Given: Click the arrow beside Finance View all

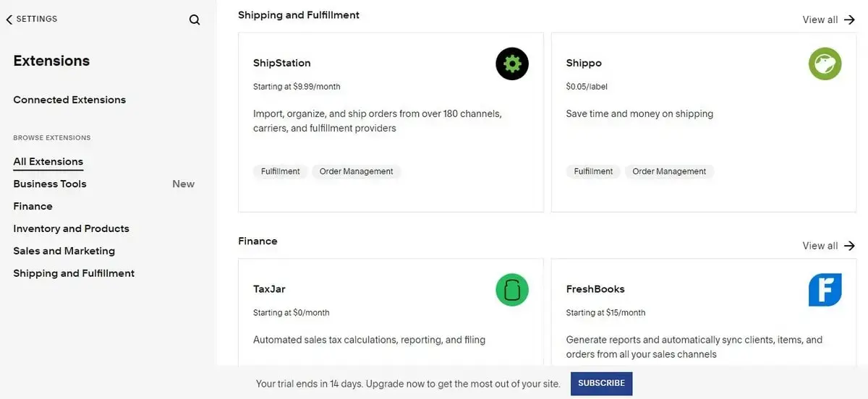Looking at the screenshot, I should point(850,246).
